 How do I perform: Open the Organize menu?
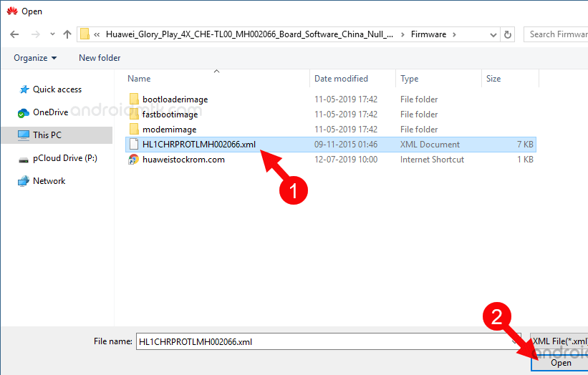tap(34, 58)
